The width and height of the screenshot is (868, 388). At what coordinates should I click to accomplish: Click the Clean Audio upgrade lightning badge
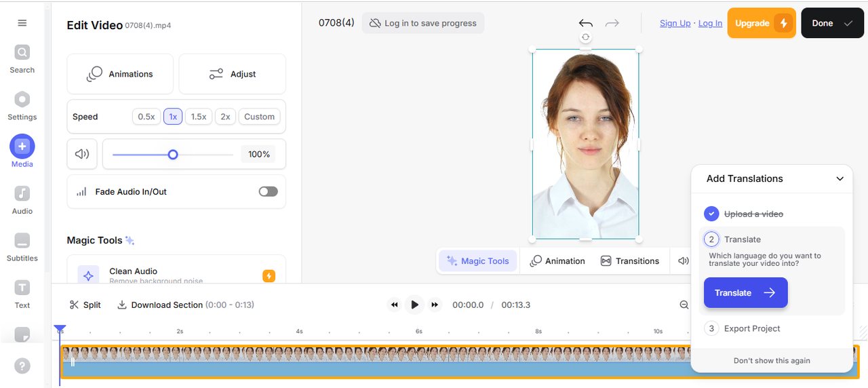pos(269,276)
